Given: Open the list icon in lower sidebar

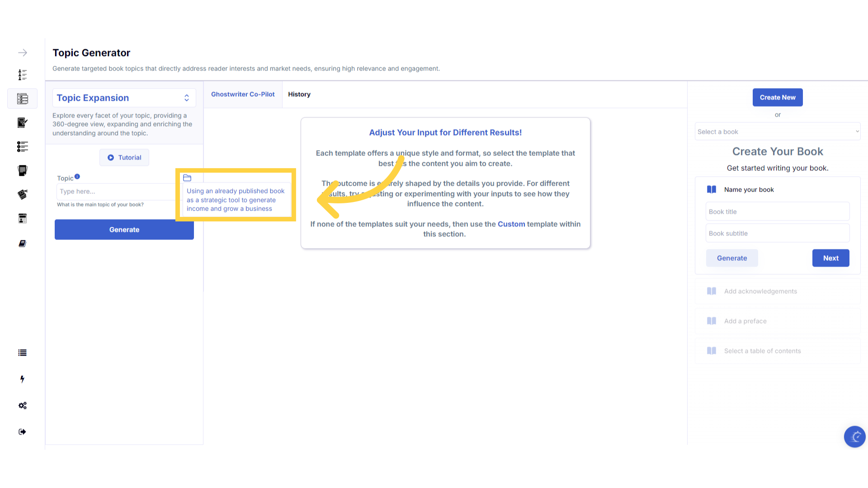Looking at the screenshot, I should pyautogui.click(x=22, y=353).
